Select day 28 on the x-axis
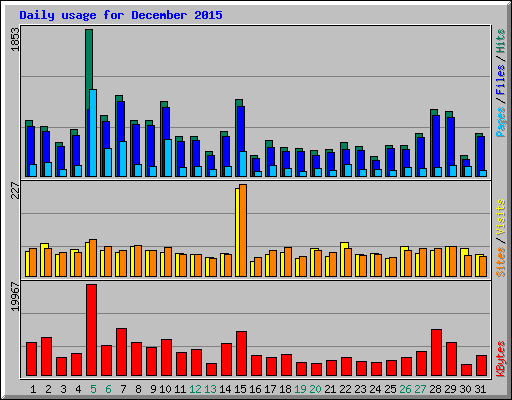This screenshot has height=400, width=512. tap(435, 389)
